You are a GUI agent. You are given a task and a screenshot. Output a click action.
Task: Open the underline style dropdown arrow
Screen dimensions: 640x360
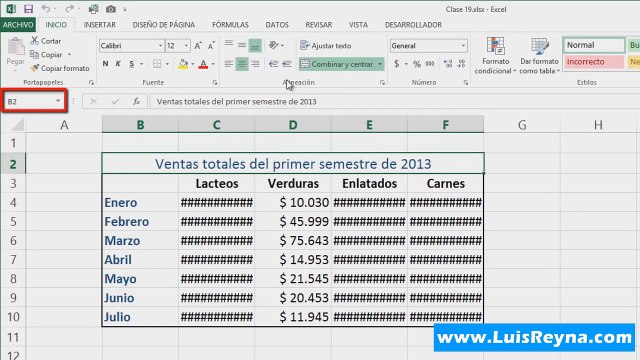coord(141,64)
